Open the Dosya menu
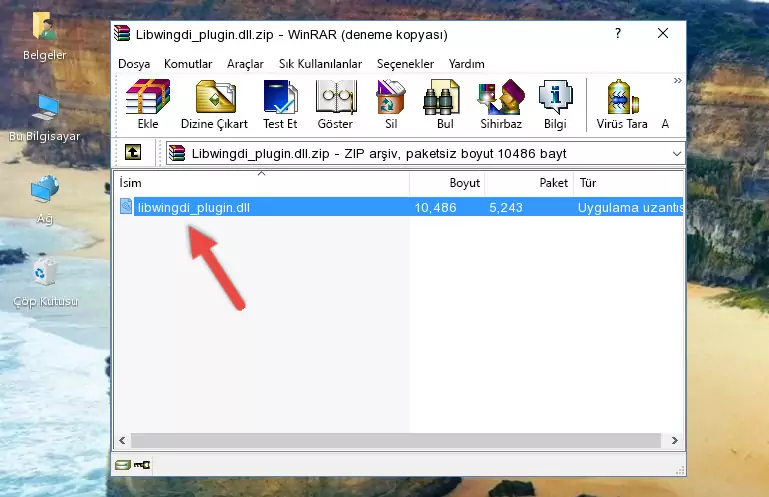 point(134,64)
